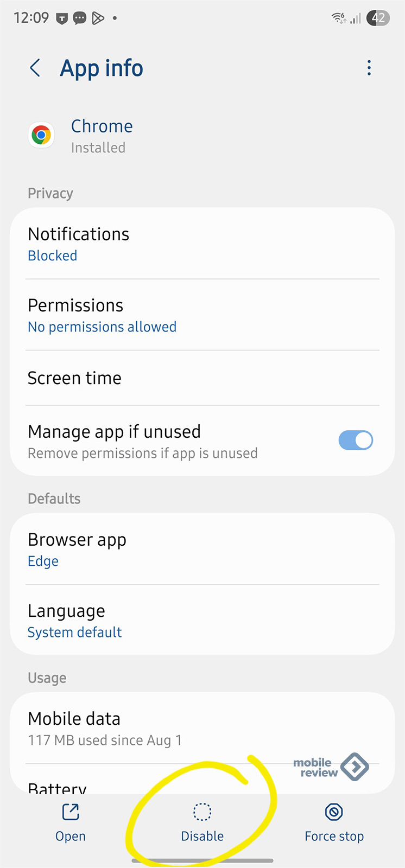Screen dimensions: 405x868
Task: Tap the Chrome app icon
Action: 41,135
